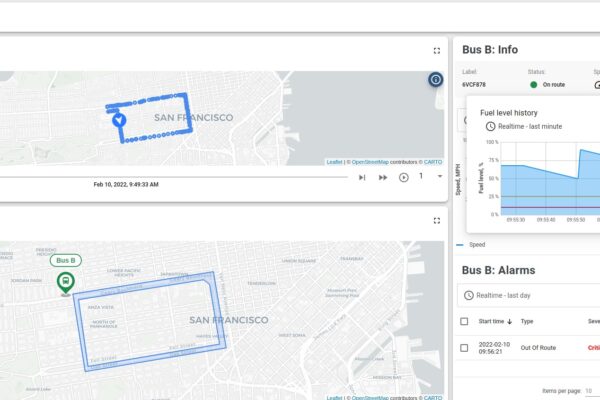Click clock icon in Fuel level history
Viewport: 600px width, 400px height.
click(x=490, y=126)
